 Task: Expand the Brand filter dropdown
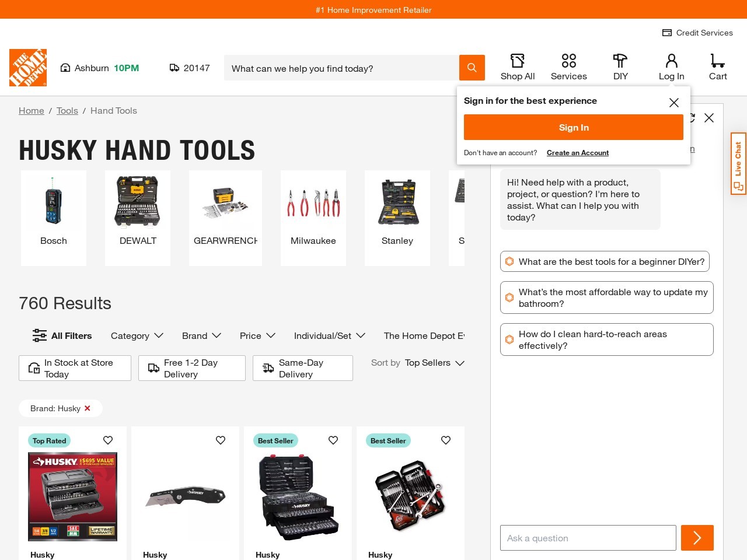tap(201, 335)
